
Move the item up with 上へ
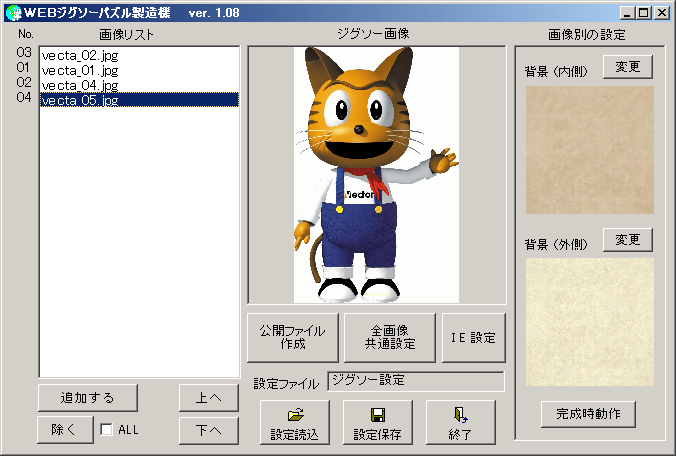[209, 398]
